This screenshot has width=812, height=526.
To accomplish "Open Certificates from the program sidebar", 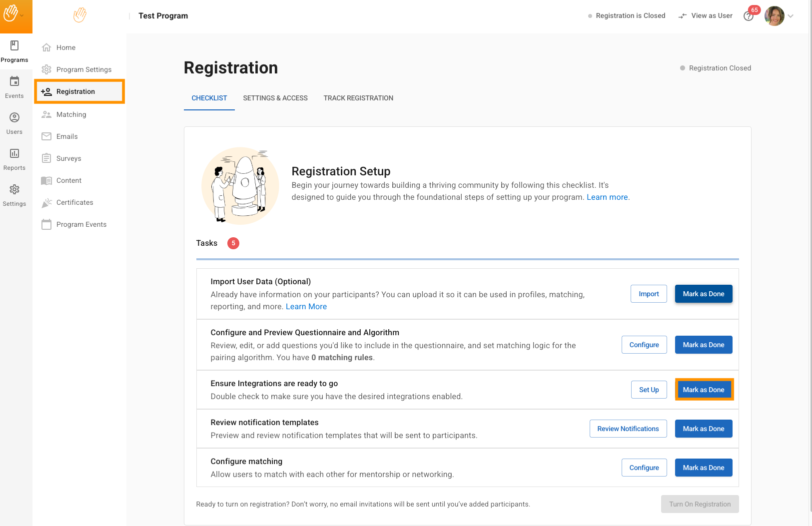I will [74, 202].
